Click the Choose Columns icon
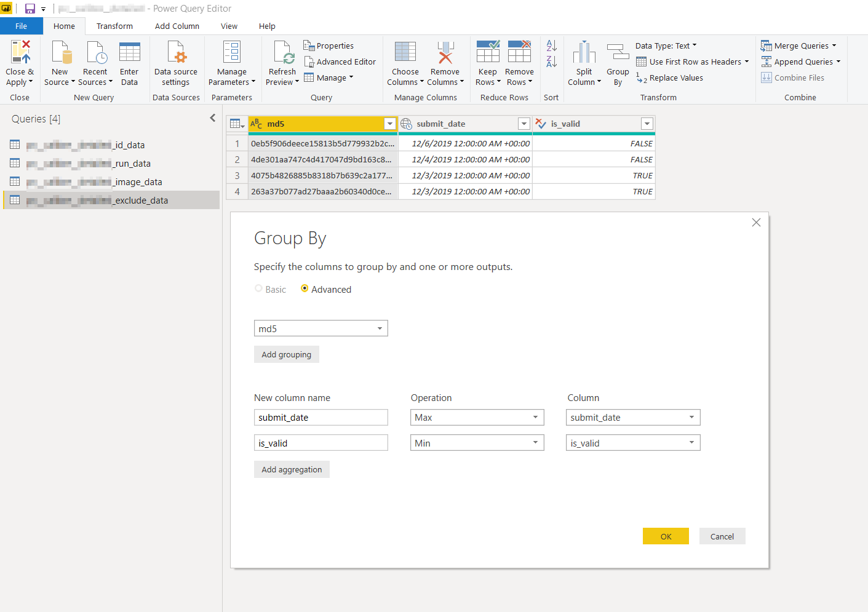The height and width of the screenshot is (612, 868). click(x=405, y=52)
